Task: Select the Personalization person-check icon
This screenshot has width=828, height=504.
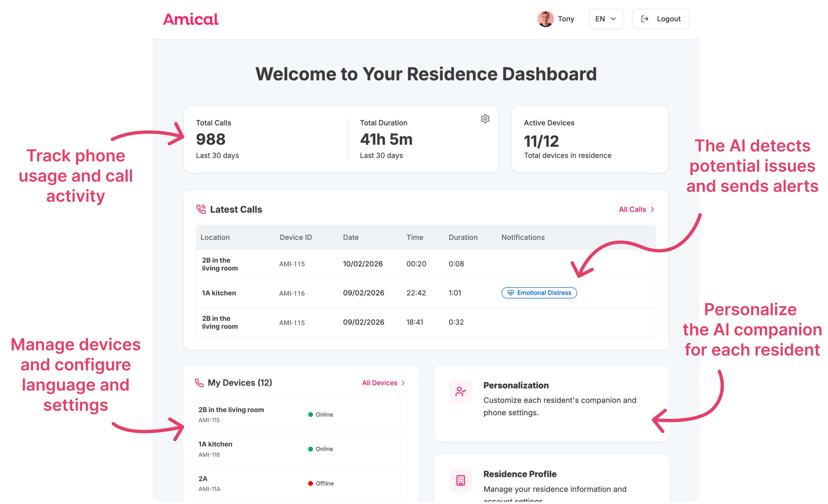Action: tap(460, 391)
